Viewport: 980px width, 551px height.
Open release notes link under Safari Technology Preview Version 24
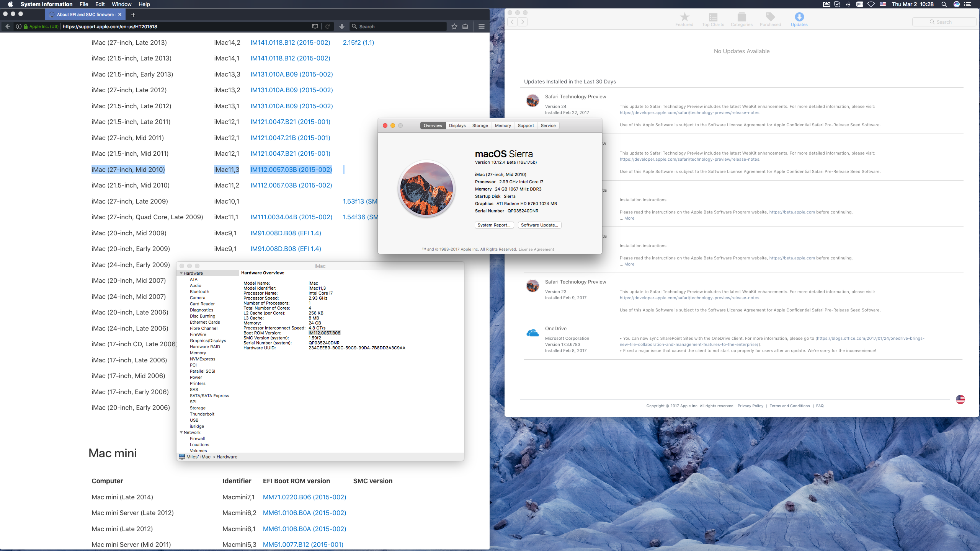click(690, 112)
